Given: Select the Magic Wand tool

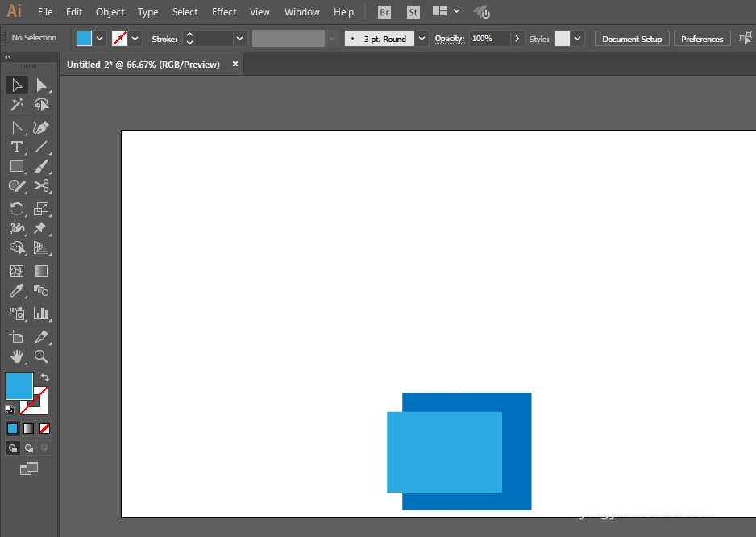Looking at the screenshot, I should (16, 105).
